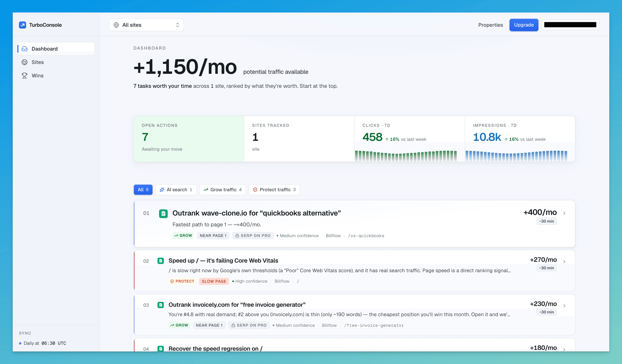622x364 pixels.
Task: Click the /vs-quickbooks path text
Action: point(366,236)
